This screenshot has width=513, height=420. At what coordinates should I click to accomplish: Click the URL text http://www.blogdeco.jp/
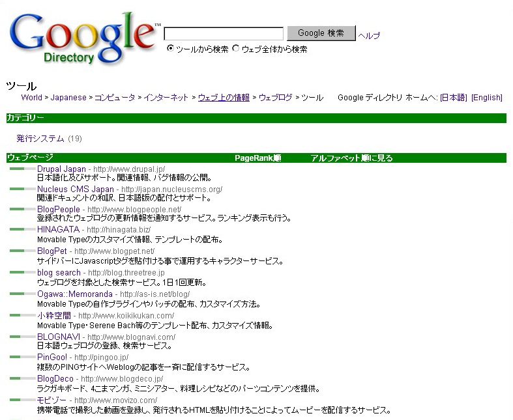[122, 379]
